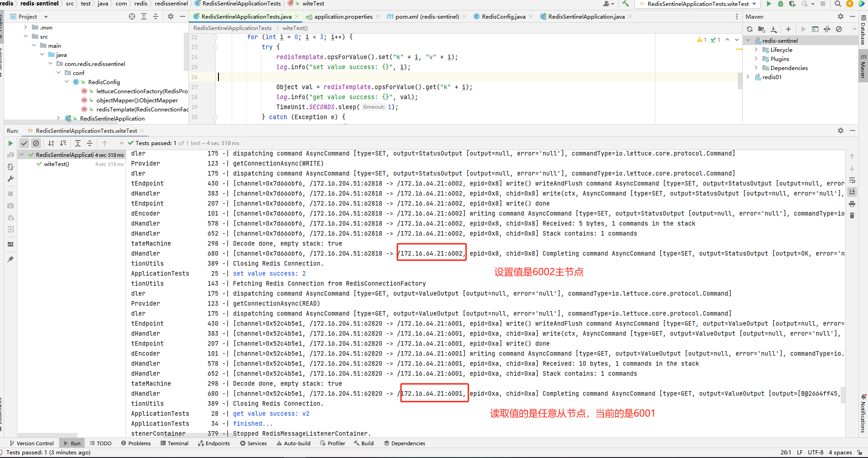Image resolution: width=868 pixels, height=458 pixels.
Task: Click Select Opened File in the Project panel
Action: click(x=132, y=16)
